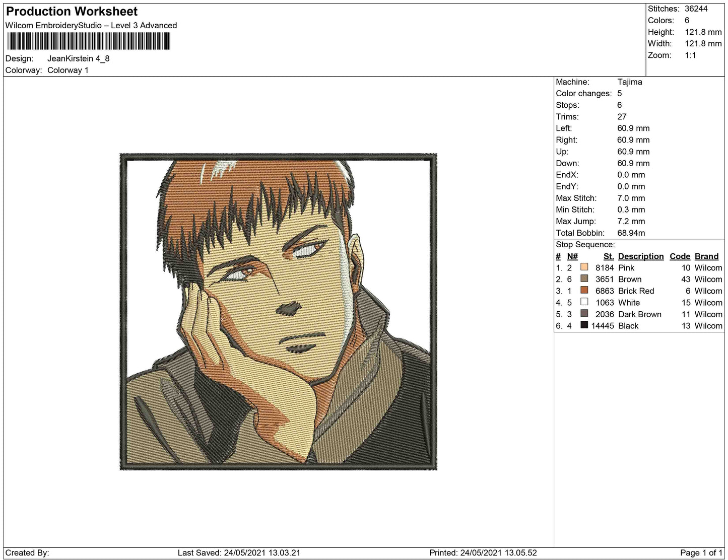
Task: Click the 'Last Saved: 24/05/2021 13.03.21' footer text
Action: 239,552
